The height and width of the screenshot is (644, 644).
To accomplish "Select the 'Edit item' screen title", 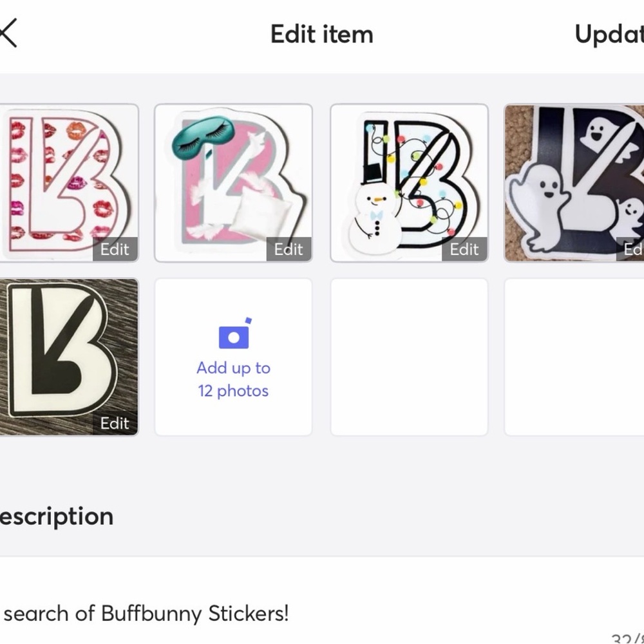I will [321, 33].
